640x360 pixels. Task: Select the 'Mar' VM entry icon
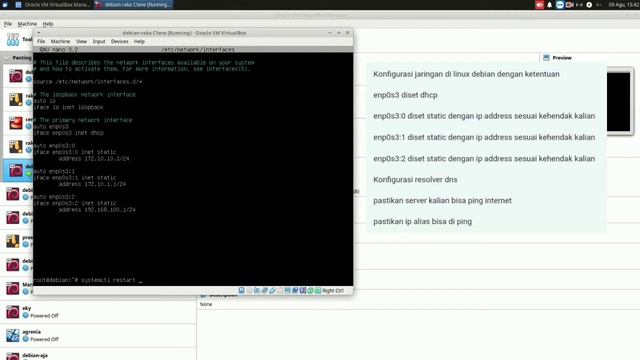[13, 288]
